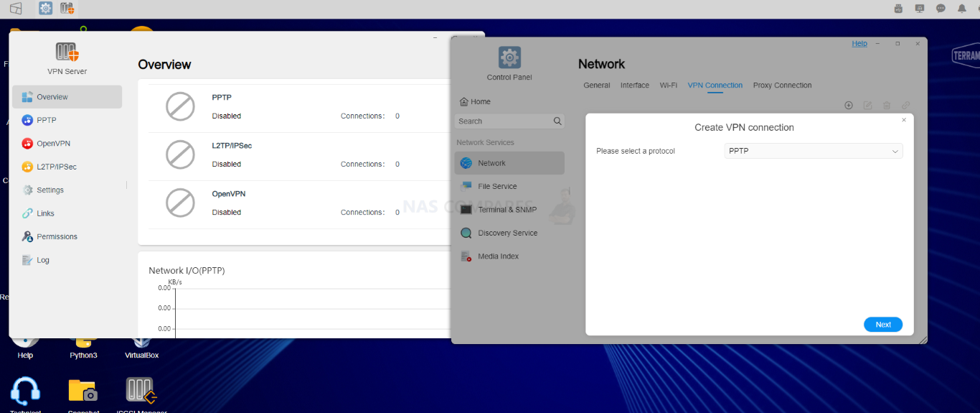Click the OpenVPN protocol name in Overview

229,194
